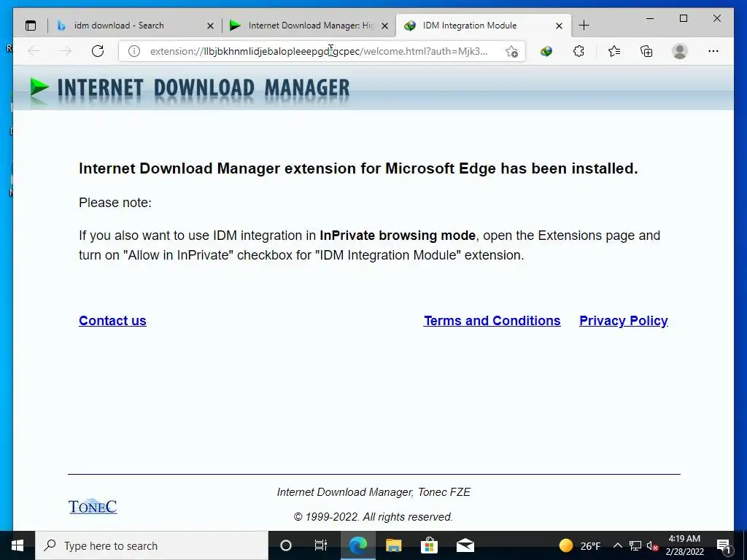Open Task View on the taskbar
Image resolution: width=747 pixels, height=560 pixels.
click(x=321, y=545)
